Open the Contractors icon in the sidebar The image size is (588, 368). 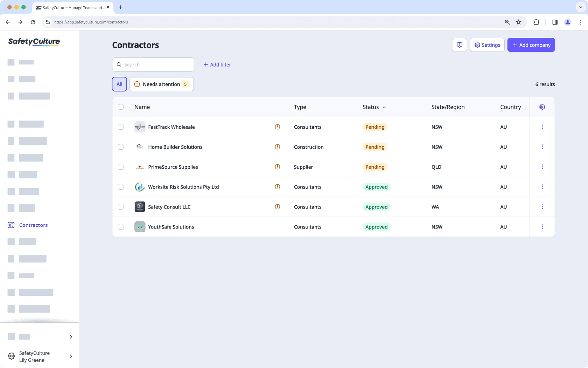(x=11, y=225)
